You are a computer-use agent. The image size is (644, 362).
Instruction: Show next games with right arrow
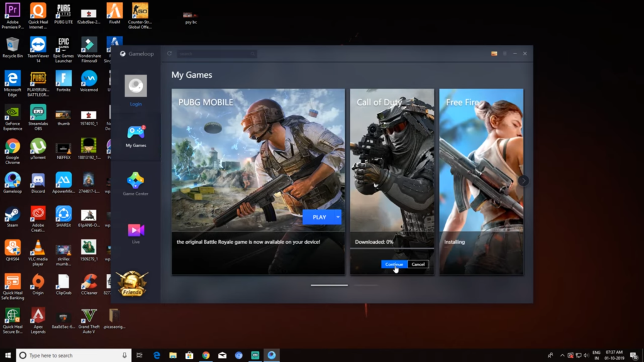[523, 180]
